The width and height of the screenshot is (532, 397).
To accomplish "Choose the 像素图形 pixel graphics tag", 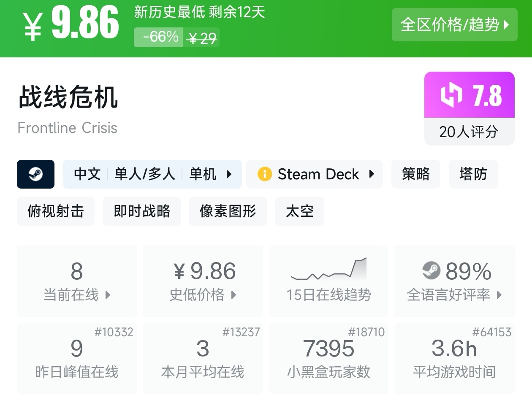I will click(x=228, y=211).
